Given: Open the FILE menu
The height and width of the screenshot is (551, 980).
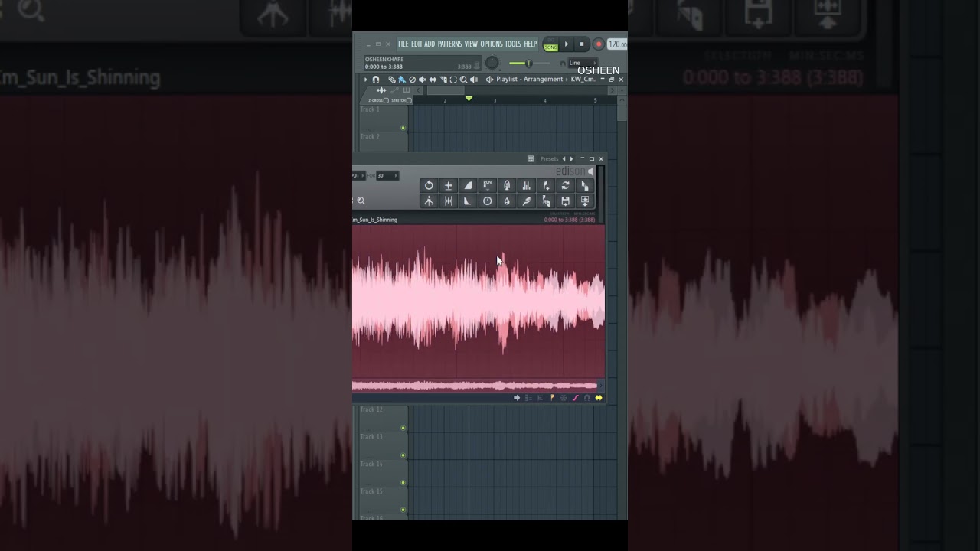Looking at the screenshot, I should click(x=403, y=44).
